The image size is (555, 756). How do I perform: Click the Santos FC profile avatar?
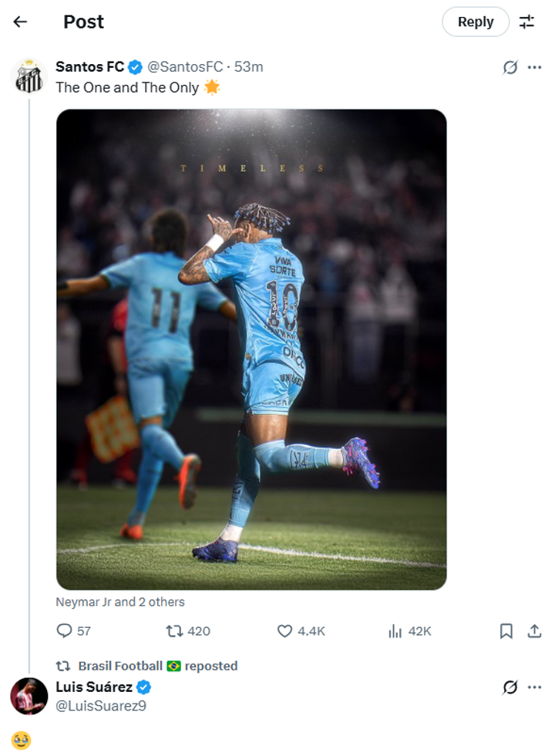pyautogui.click(x=29, y=75)
